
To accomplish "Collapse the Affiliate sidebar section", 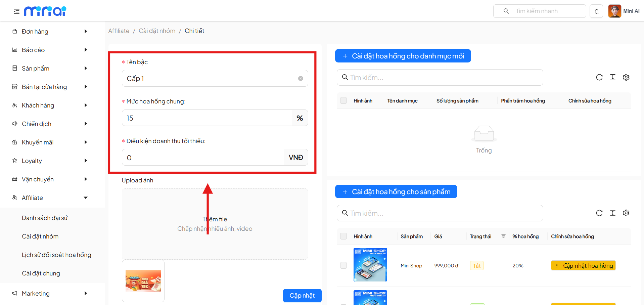I will pos(86,198).
